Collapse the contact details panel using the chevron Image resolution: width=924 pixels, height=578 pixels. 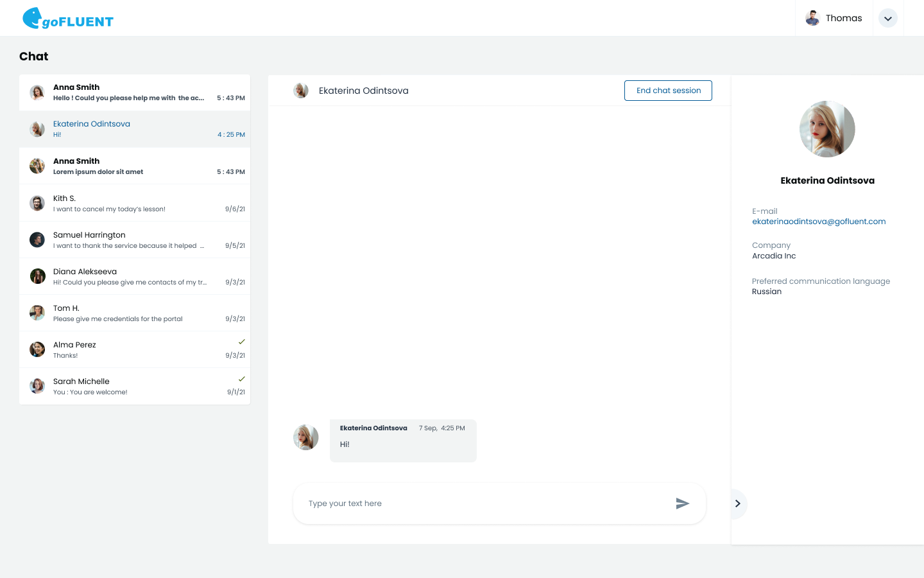[737, 504]
